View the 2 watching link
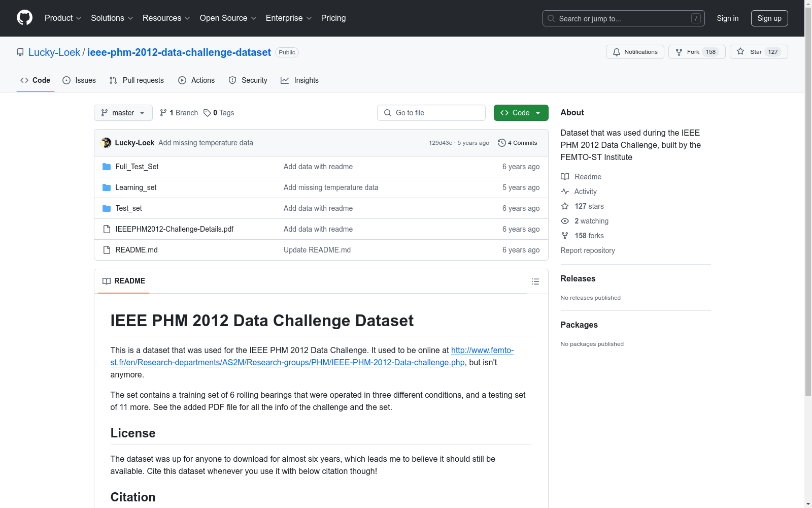 pyautogui.click(x=585, y=221)
